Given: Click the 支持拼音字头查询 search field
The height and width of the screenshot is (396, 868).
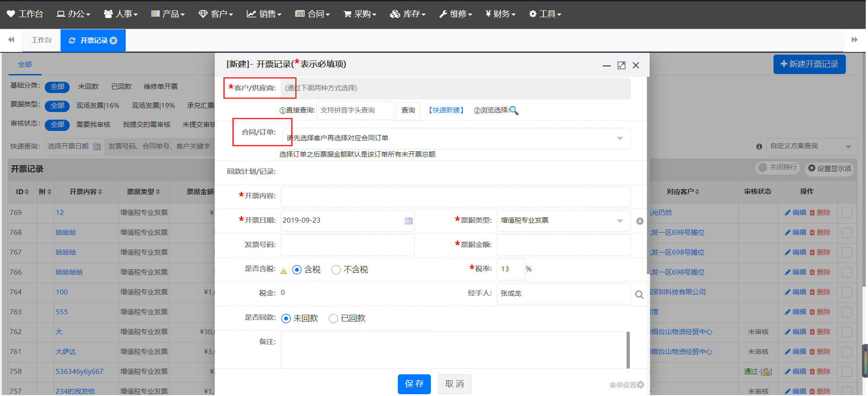Looking at the screenshot, I should tap(355, 111).
